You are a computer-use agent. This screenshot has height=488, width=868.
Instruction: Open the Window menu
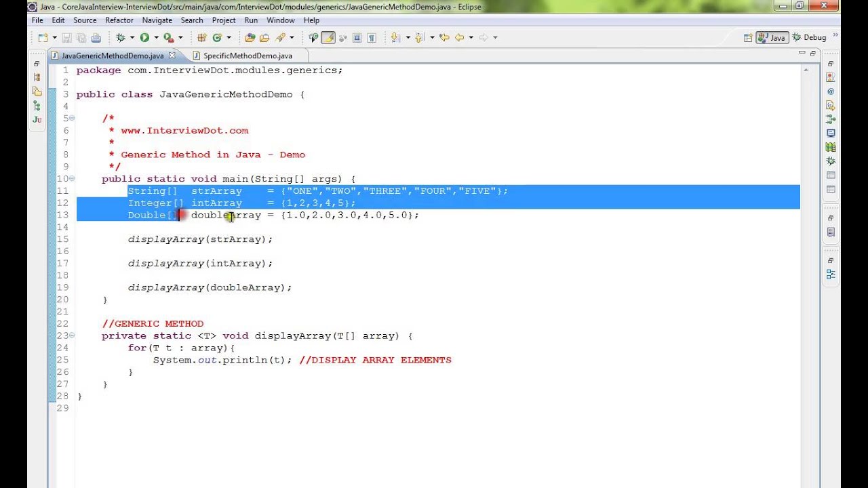pyautogui.click(x=281, y=20)
